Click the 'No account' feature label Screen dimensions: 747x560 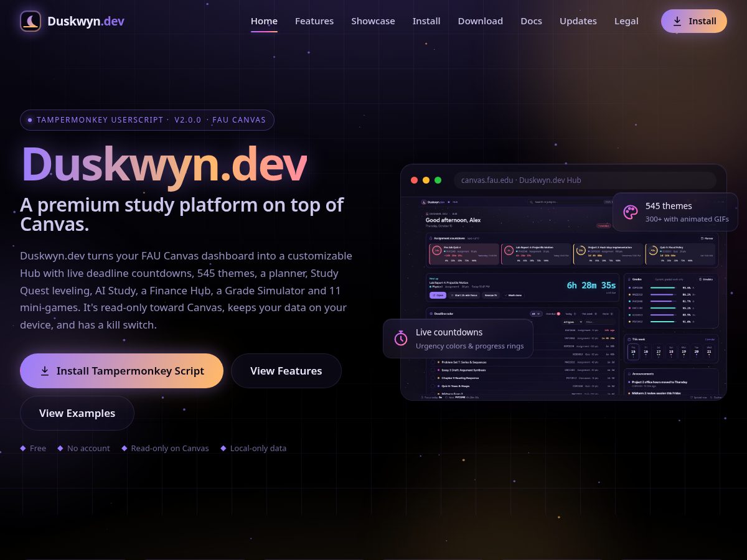88,448
